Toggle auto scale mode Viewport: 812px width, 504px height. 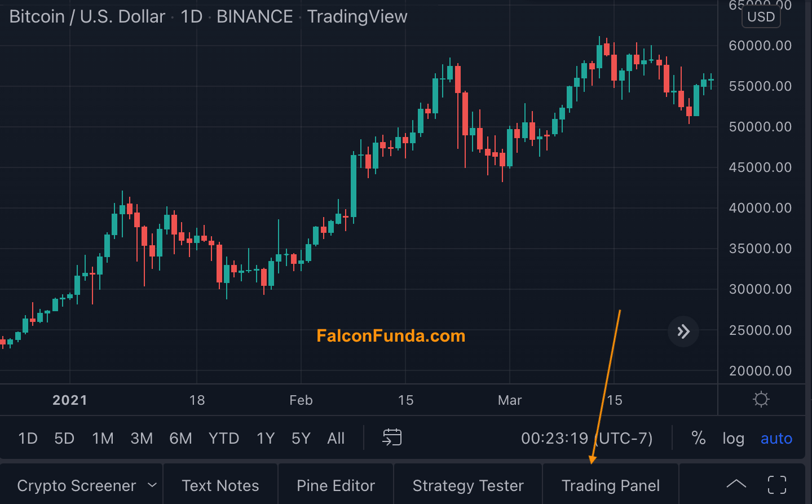coord(776,439)
